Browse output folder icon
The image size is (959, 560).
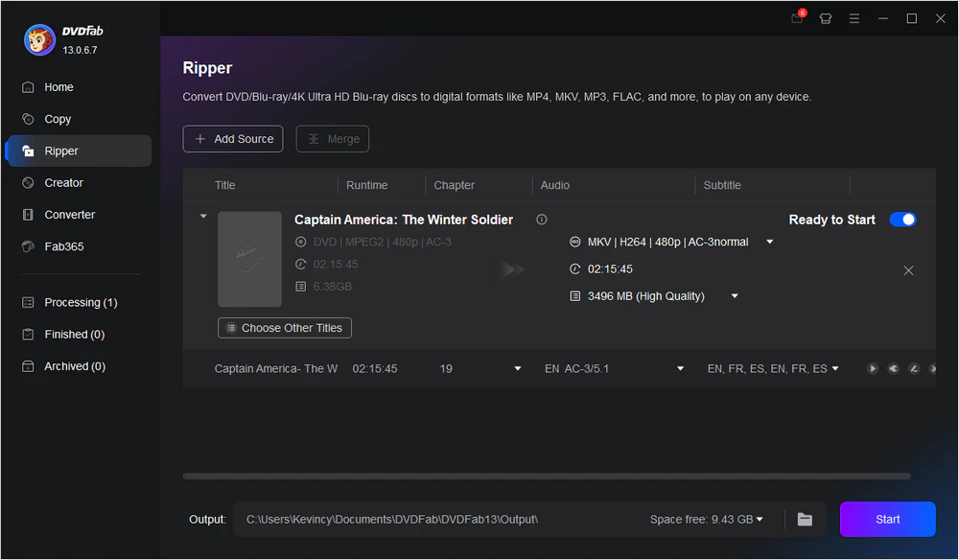click(x=805, y=520)
